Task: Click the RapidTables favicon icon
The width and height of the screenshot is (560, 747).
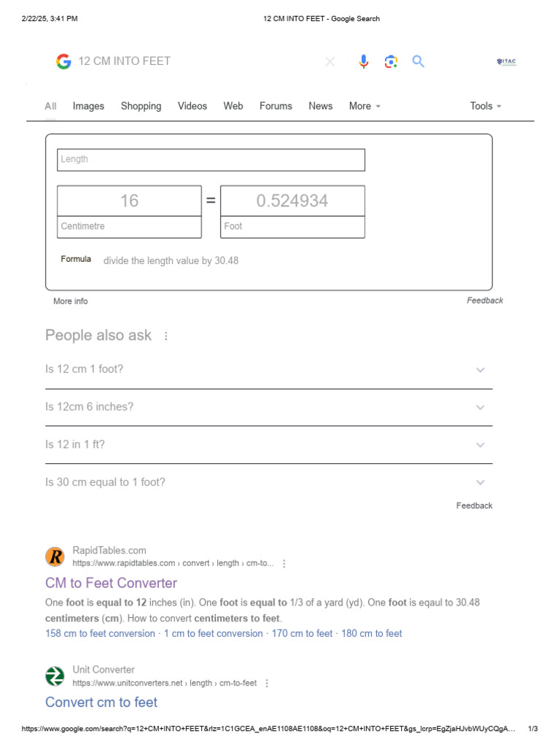Action: click(x=55, y=557)
